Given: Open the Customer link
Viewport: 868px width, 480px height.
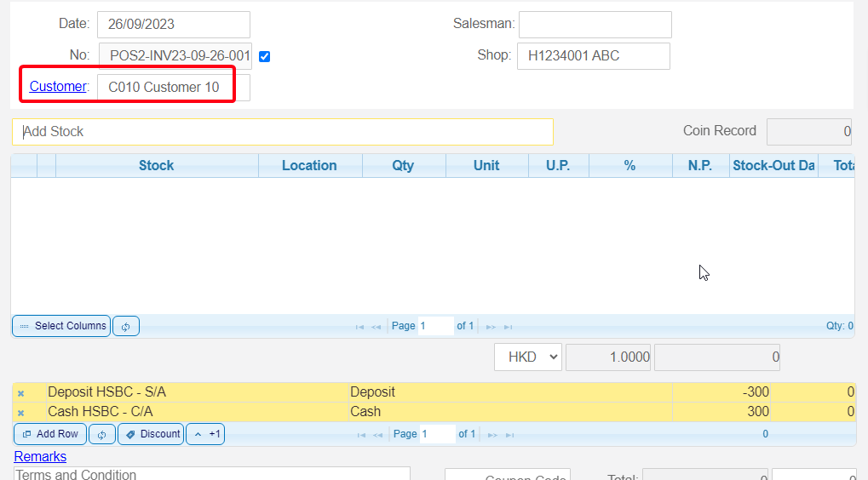Looking at the screenshot, I should click(58, 87).
